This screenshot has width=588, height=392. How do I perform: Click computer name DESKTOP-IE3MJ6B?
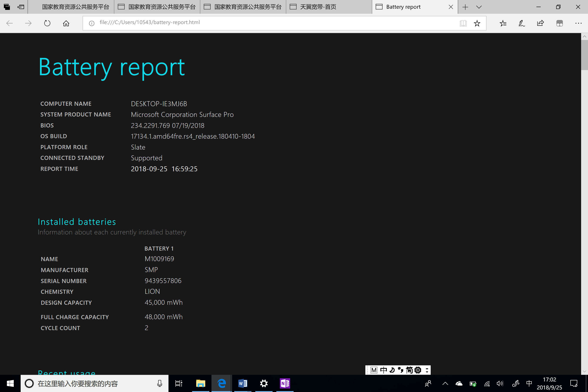click(159, 104)
